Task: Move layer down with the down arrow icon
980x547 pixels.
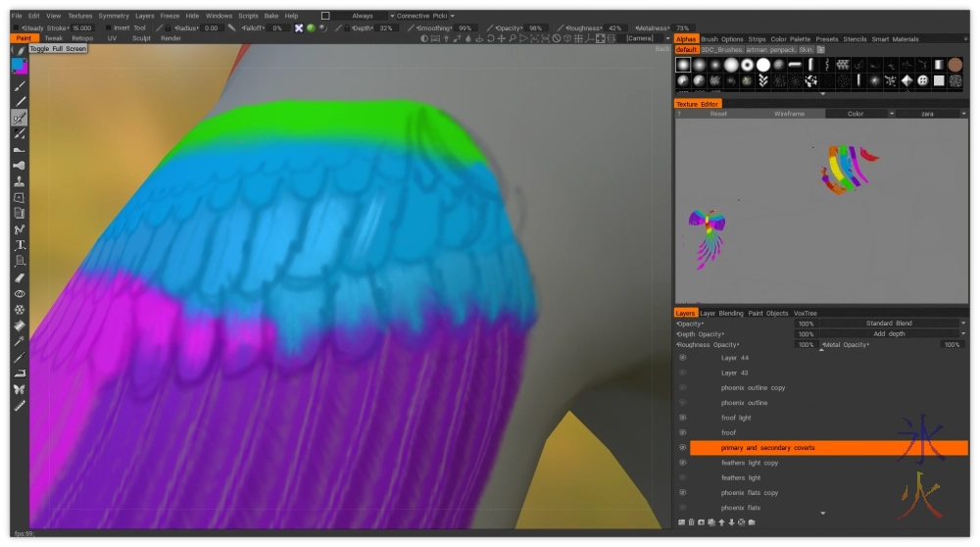Action: pyautogui.click(x=731, y=522)
